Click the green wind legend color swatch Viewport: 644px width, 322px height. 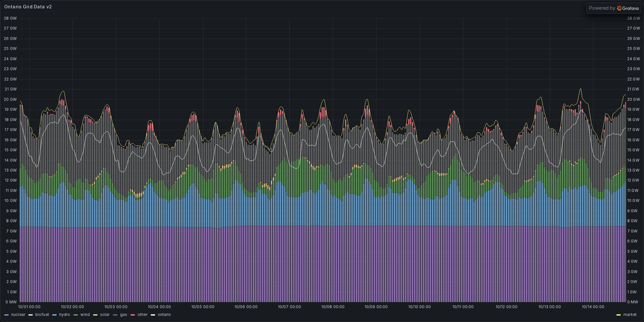76,314
